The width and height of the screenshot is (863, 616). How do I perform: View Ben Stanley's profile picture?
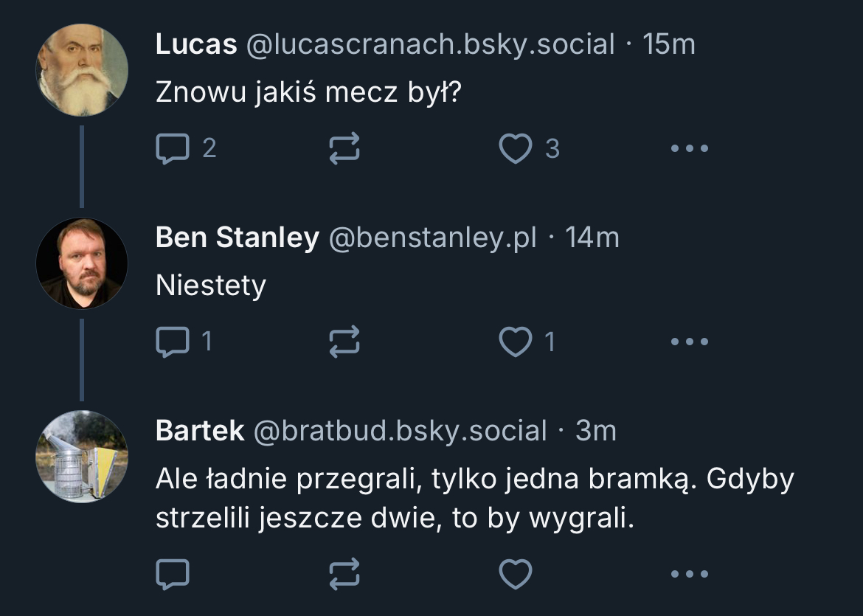coord(82,263)
